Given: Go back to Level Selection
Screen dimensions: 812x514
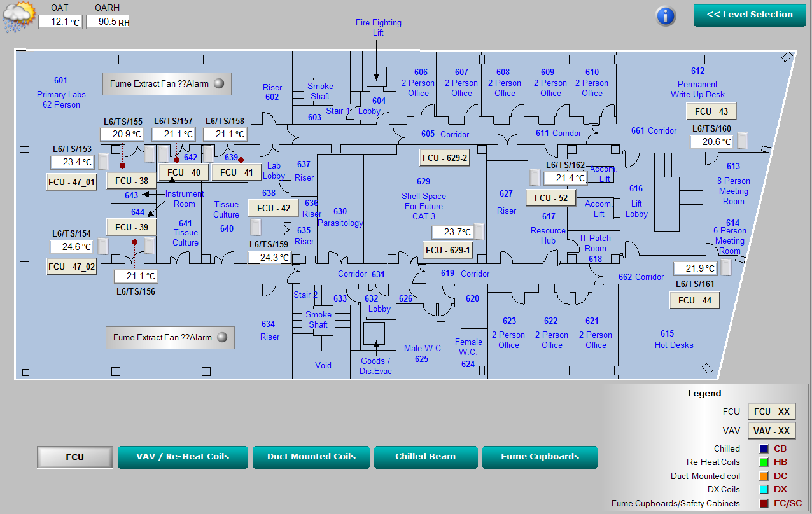Looking at the screenshot, I should [x=750, y=15].
